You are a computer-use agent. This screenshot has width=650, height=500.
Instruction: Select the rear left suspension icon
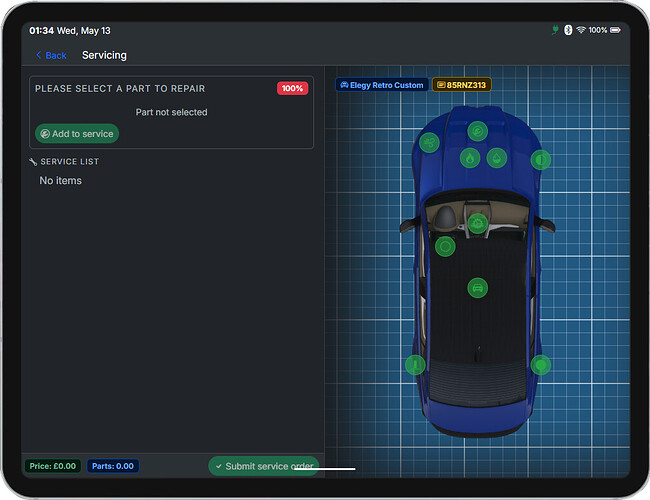[415, 365]
